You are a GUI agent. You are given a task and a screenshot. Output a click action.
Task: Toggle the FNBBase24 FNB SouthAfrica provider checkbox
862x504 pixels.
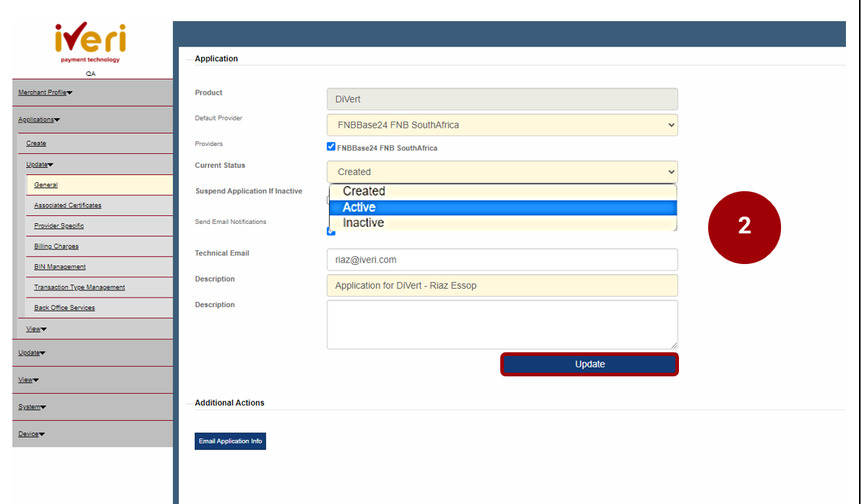[x=331, y=147]
